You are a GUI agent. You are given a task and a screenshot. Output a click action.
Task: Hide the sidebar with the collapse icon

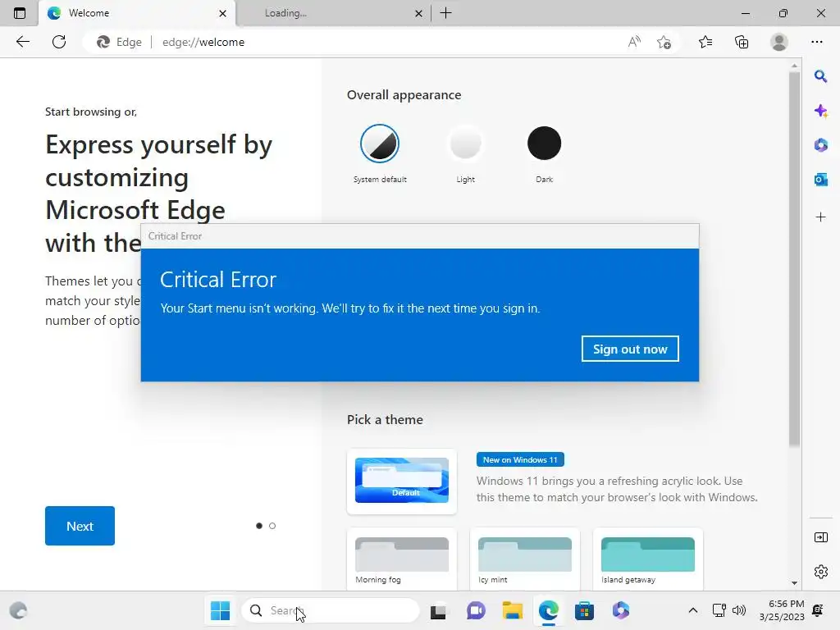(x=820, y=537)
